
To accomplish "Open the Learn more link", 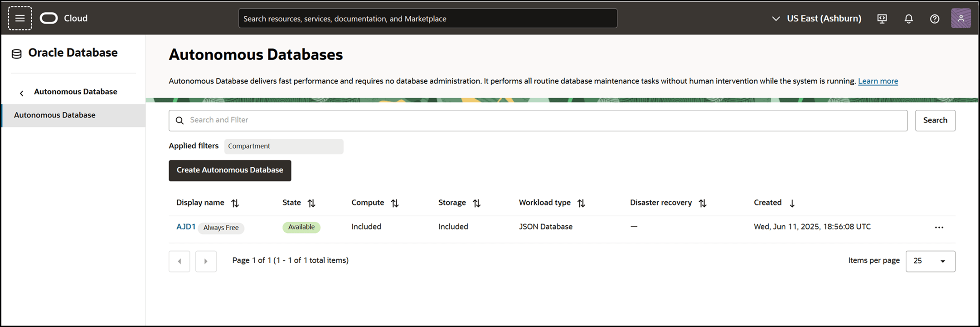I will (878, 81).
